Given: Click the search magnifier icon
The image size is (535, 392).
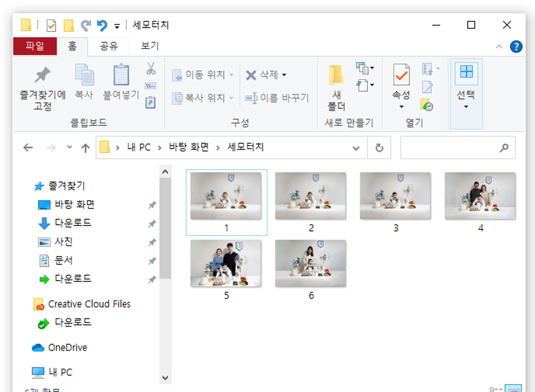Looking at the screenshot, I should pos(504,148).
